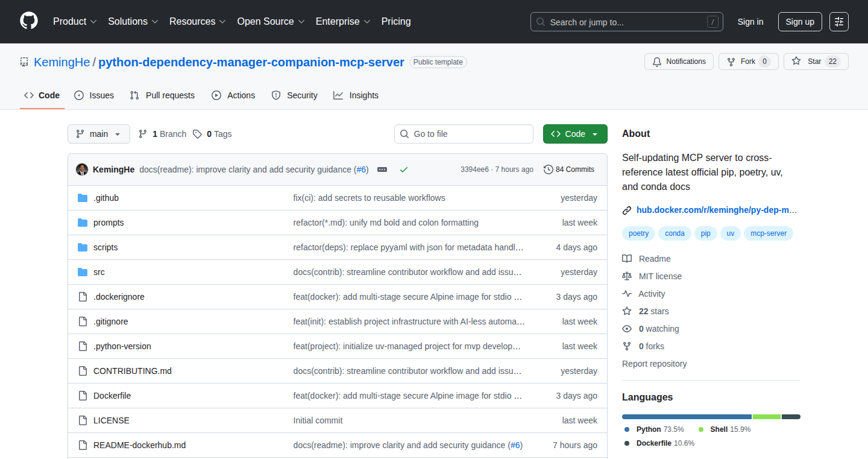This screenshot has height=459, width=868.
Task: Expand the Enterprise menu
Action: coord(343,21)
